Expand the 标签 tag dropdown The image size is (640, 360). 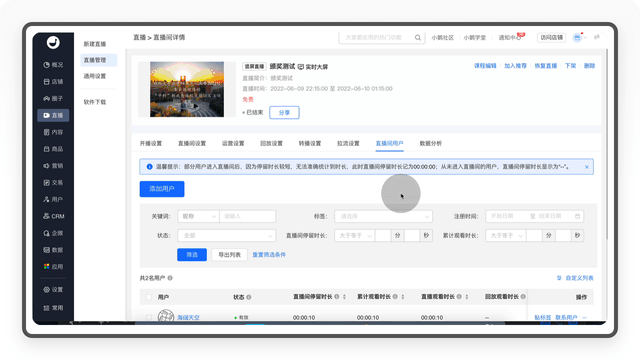383,216
